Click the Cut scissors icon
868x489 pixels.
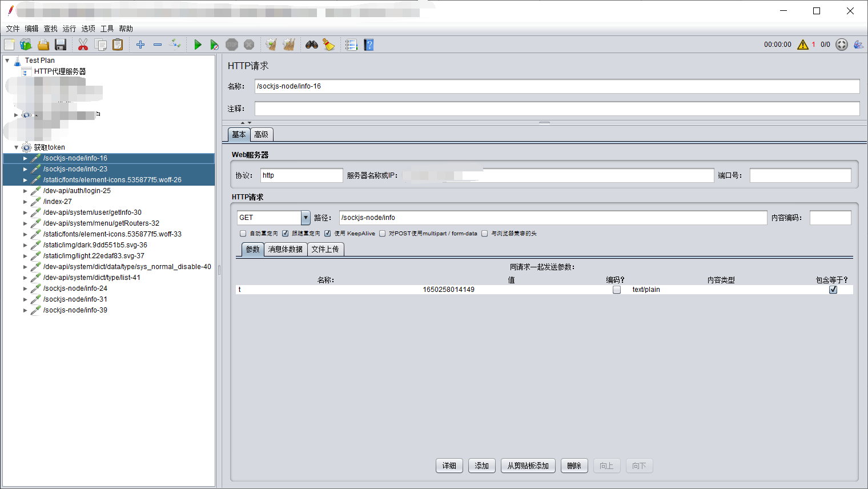click(83, 45)
